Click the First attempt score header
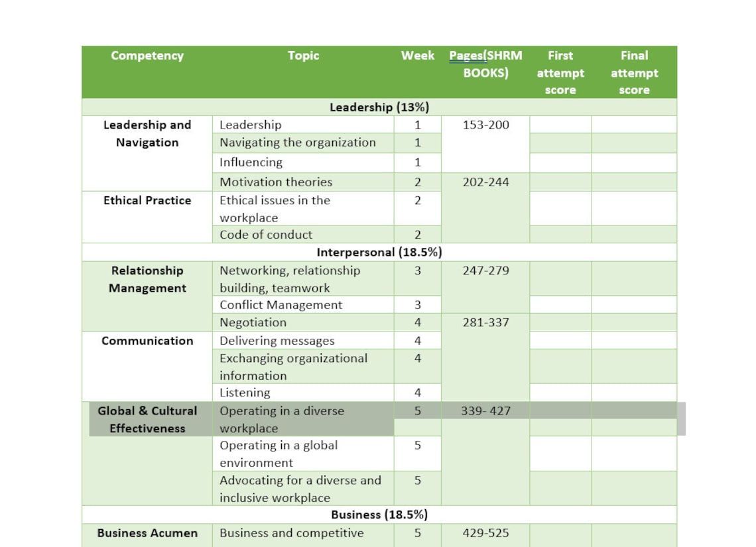Image resolution: width=756 pixels, height=547 pixels. pyautogui.click(x=560, y=73)
